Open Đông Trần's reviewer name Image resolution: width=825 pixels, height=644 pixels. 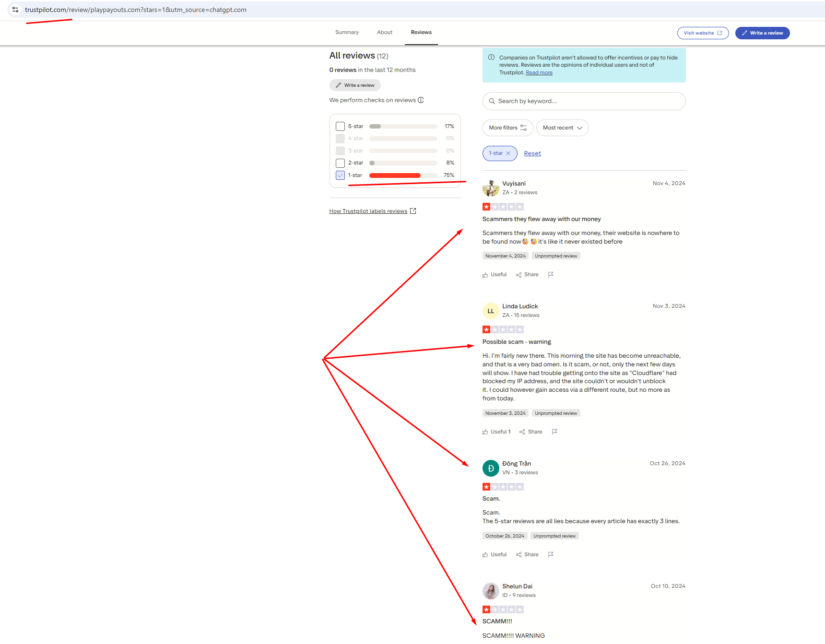pyautogui.click(x=517, y=464)
